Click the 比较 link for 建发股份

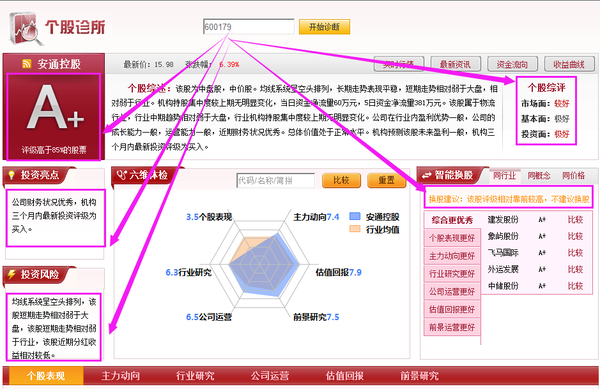click(575, 220)
